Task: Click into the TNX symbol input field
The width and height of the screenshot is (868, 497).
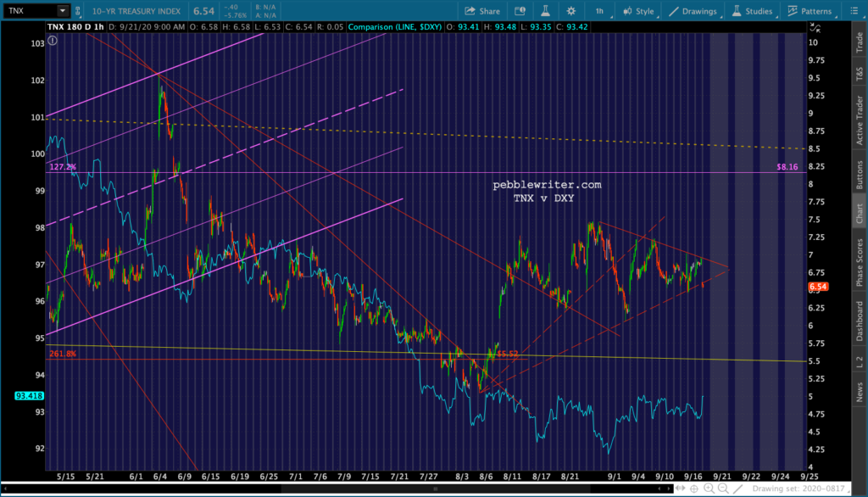Action: coord(30,11)
